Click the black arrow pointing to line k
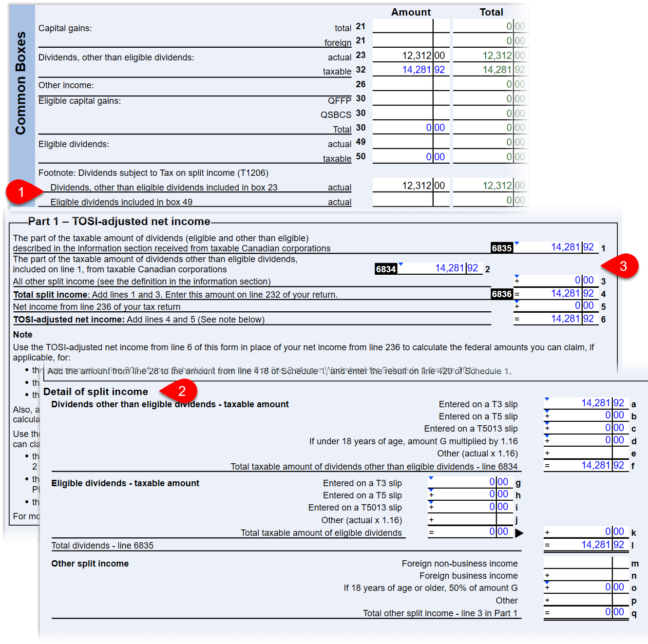Screen dimensions: 648x644 click(x=519, y=533)
